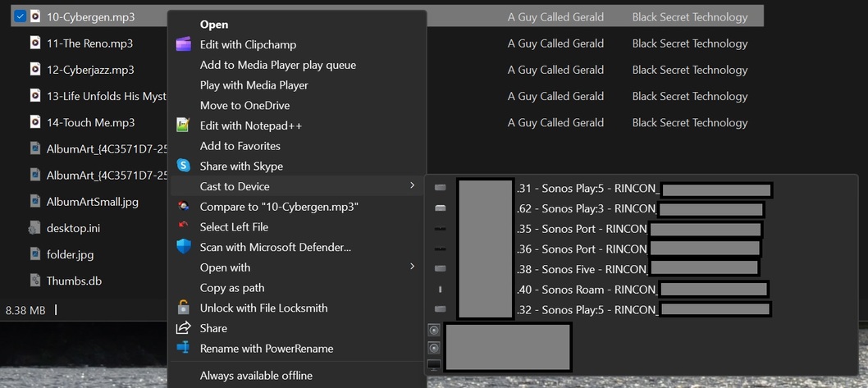The height and width of the screenshot is (388, 868).
Task: Click the Clipchamp icon in context menu
Action: pyautogui.click(x=184, y=44)
